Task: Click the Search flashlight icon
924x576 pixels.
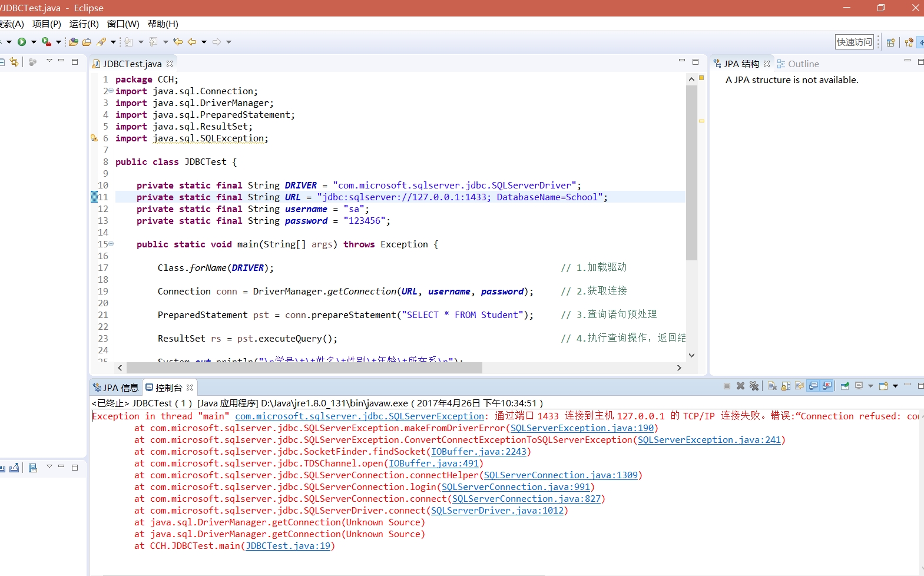Action: pos(101,42)
